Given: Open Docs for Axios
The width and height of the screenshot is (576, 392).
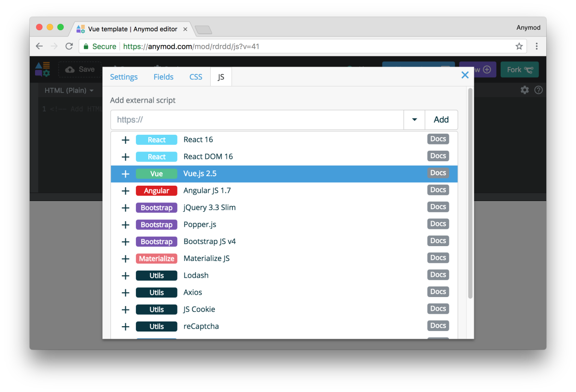Looking at the screenshot, I should pyautogui.click(x=438, y=292).
